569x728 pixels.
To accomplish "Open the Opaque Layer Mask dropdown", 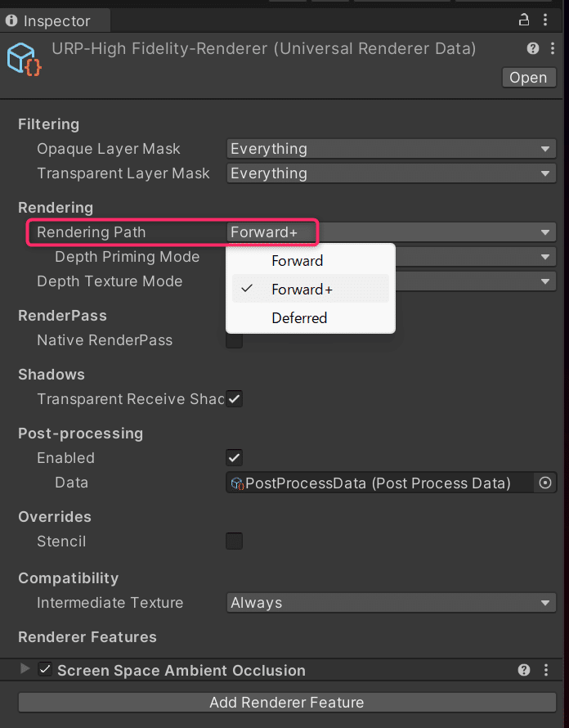I will pyautogui.click(x=391, y=148).
